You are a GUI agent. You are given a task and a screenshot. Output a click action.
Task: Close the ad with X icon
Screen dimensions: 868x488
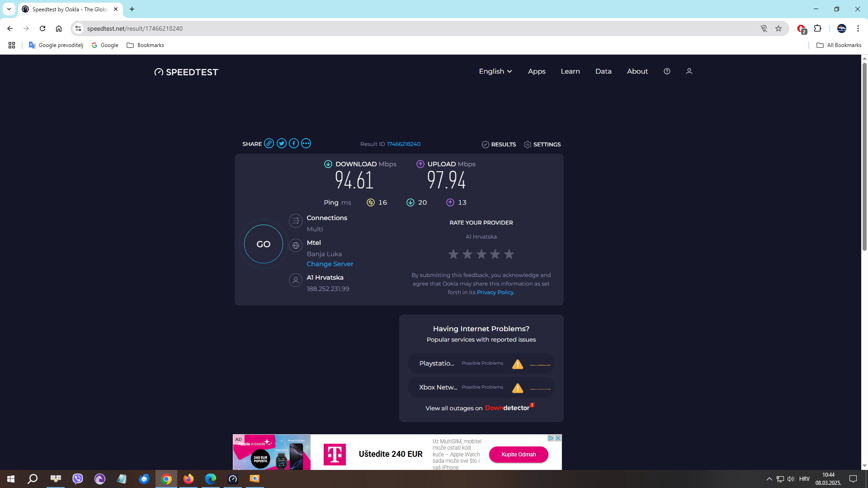pyautogui.click(x=558, y=438)
